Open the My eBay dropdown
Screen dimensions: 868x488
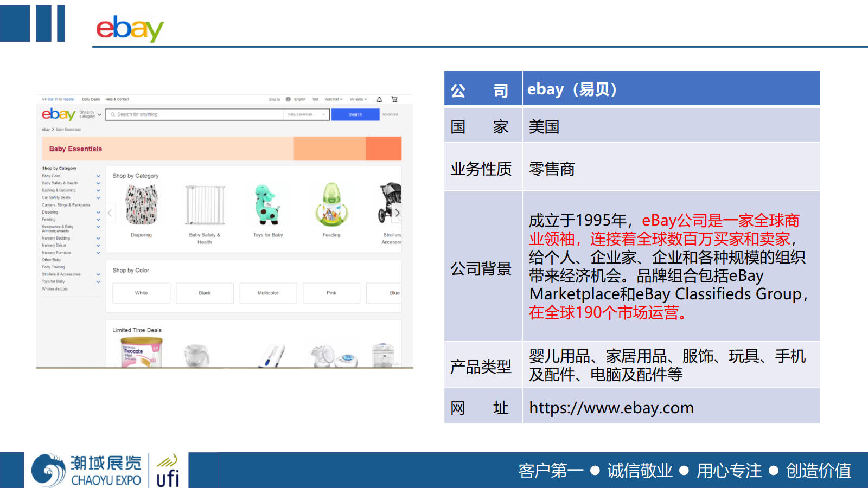click(x=359, y=99)
